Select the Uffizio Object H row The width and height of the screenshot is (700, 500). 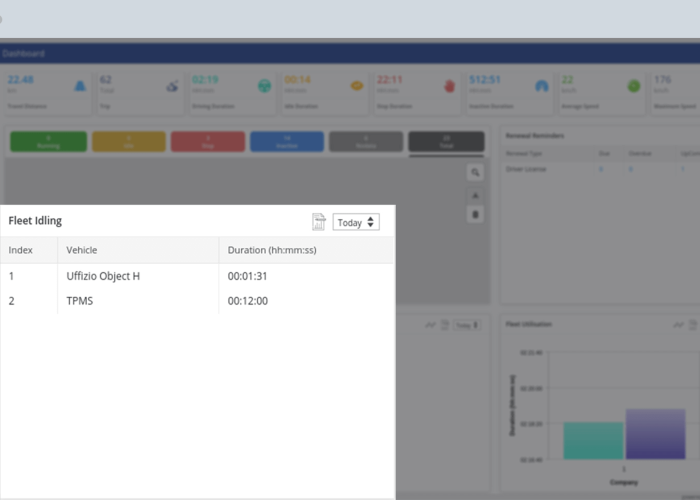(103, 276)
